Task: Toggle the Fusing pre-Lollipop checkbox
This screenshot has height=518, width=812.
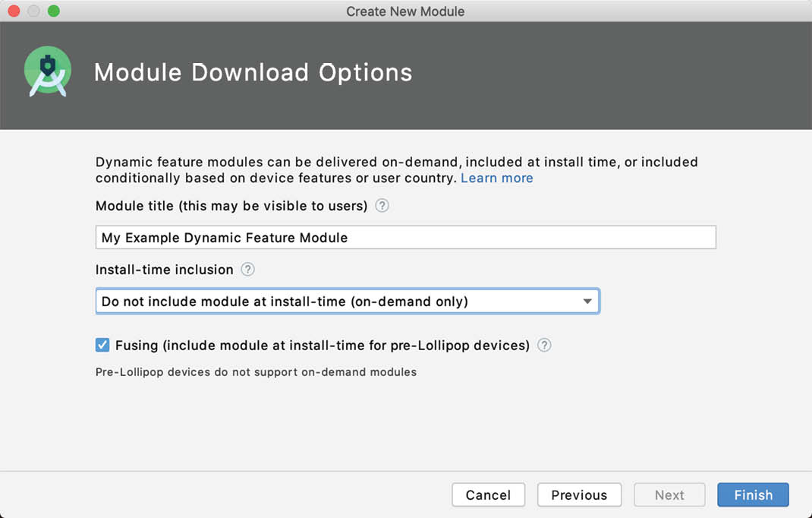Action: (x=102, y=346)
